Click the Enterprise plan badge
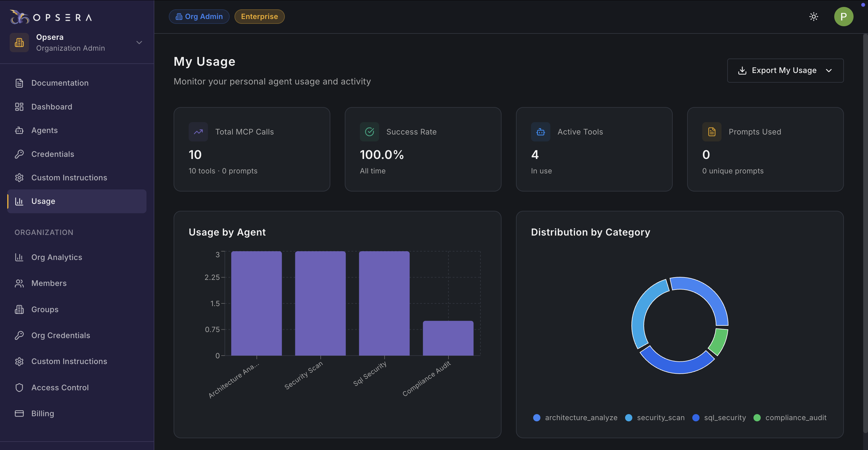 259,17
